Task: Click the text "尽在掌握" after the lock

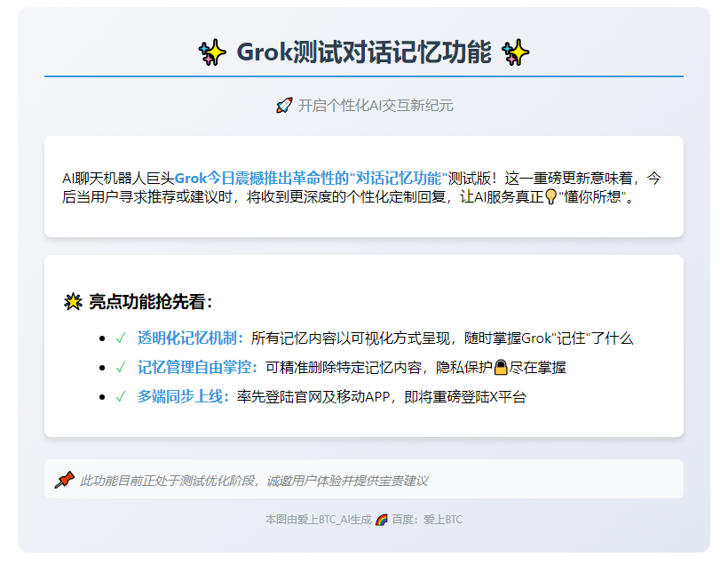Action: coord(538,368)
